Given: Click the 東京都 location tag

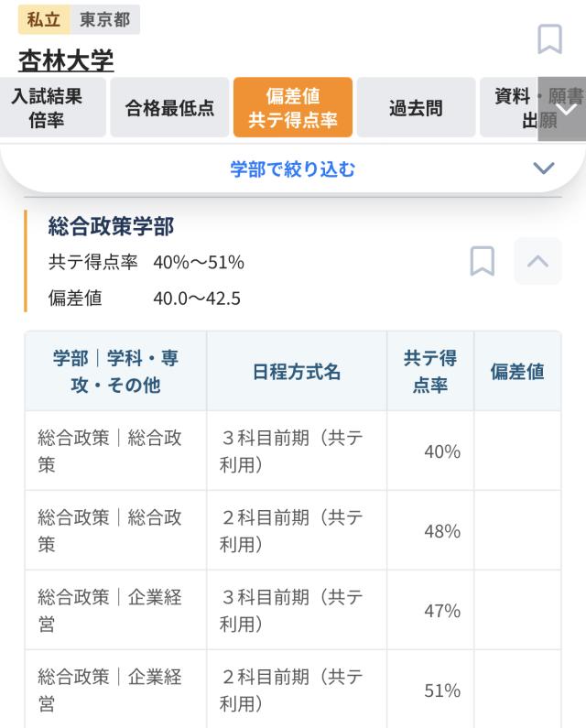Looking at the screenshot, I should (105, 19).
